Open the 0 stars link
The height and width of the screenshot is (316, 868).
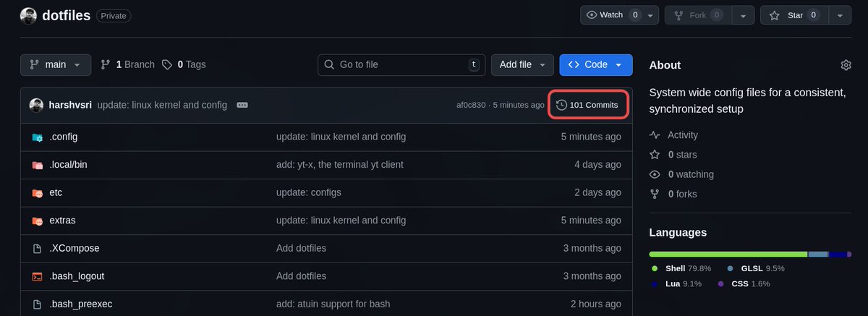[673, 155]
